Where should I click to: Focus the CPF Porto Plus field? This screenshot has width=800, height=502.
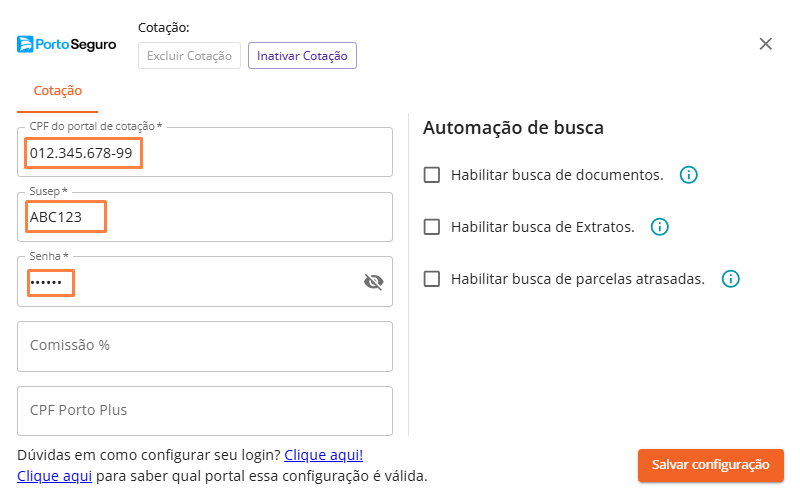pyautogui.click(x=204, y=410)
